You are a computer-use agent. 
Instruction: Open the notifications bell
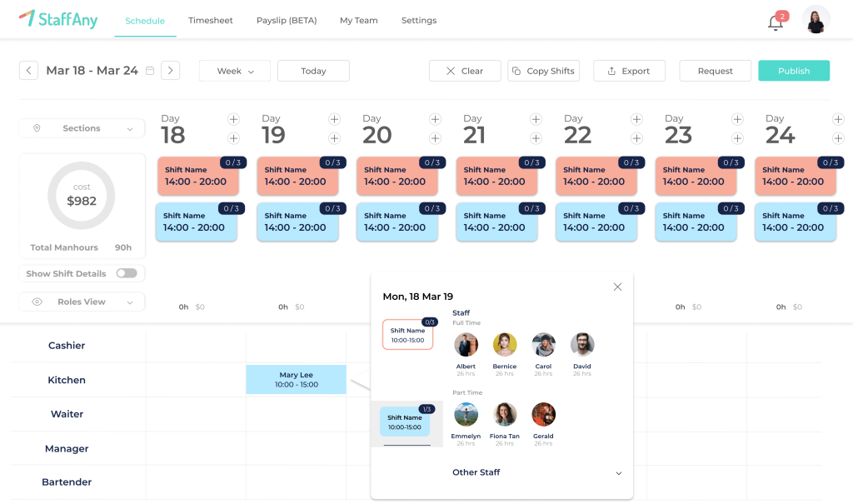tap(776, 22)
